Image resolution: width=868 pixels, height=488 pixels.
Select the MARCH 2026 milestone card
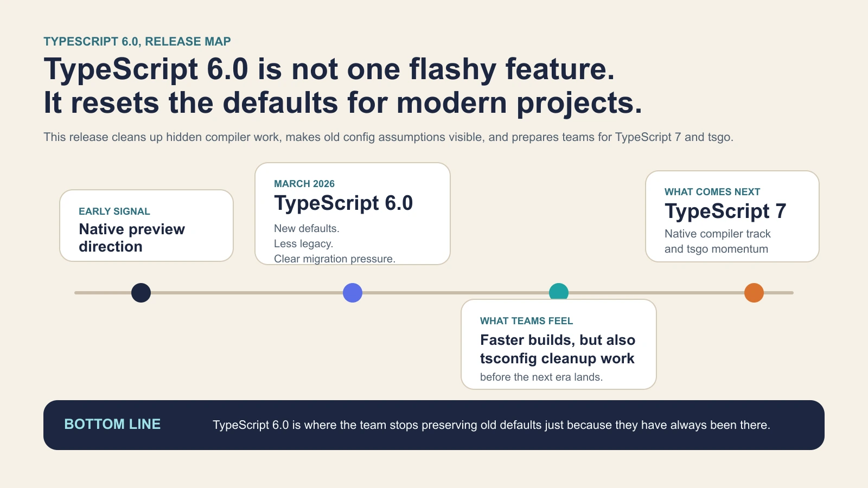[352, 213]
